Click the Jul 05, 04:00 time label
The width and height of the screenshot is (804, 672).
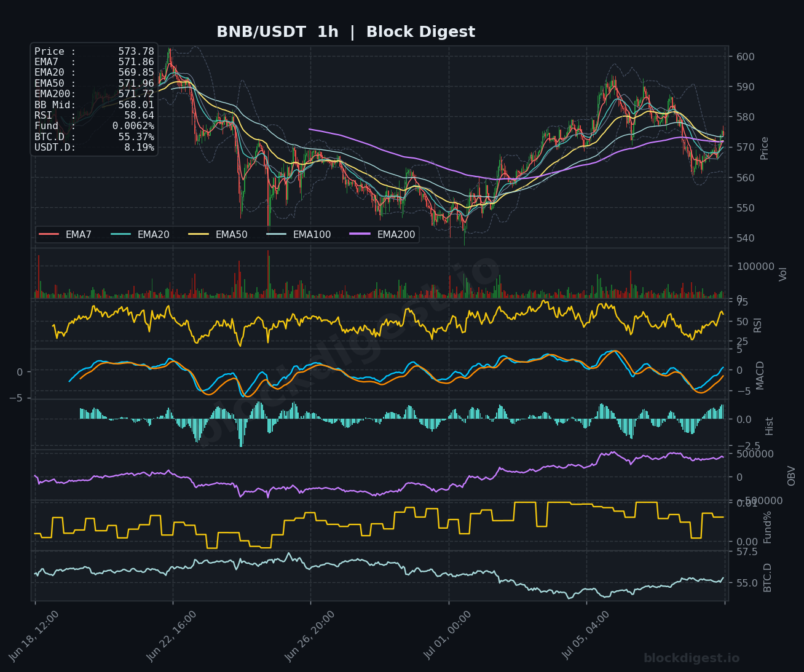(586, 636)
